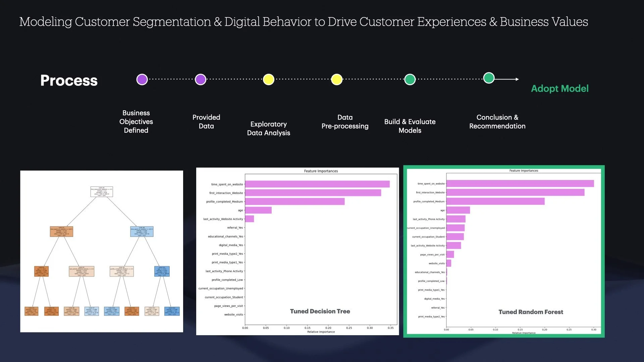Click the Tuned Decision Tree chart label
The width and height of the screenshot is (644, 362).
(x=320, y=311)
